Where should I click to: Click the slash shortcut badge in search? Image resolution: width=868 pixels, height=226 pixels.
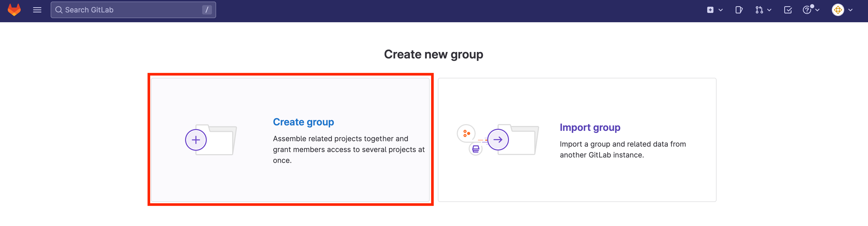coord(207,10)
